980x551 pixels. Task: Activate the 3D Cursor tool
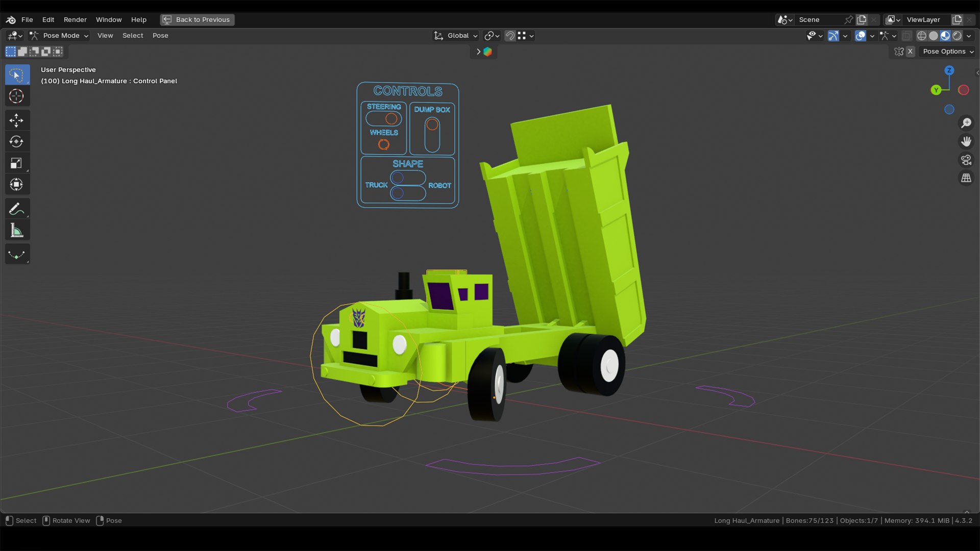[x=17, y=96]
